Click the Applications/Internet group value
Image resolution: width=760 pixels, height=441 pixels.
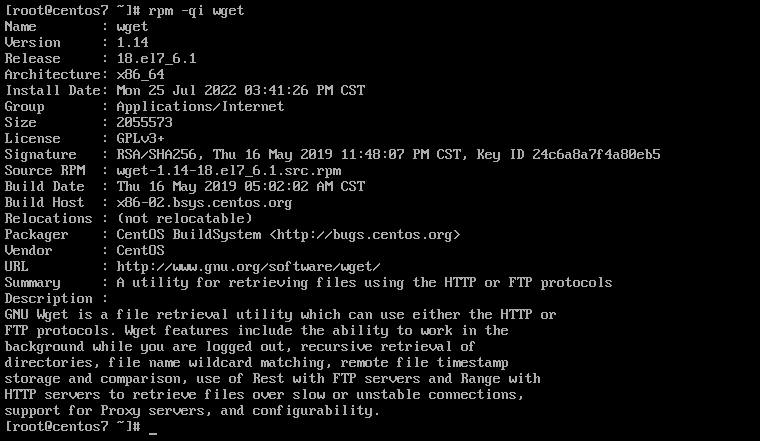coord(200,107)
